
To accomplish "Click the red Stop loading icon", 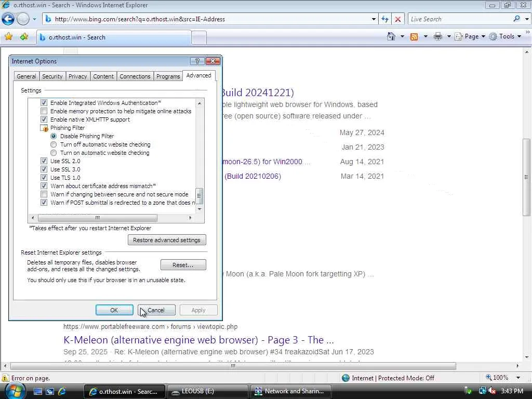I will [398, 19].
